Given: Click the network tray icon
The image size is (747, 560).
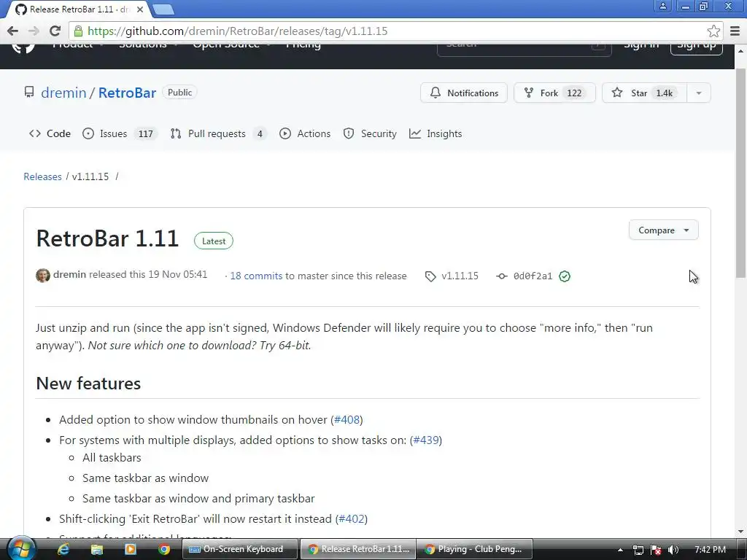Looking at the screenshot, I should pos(638,550).
